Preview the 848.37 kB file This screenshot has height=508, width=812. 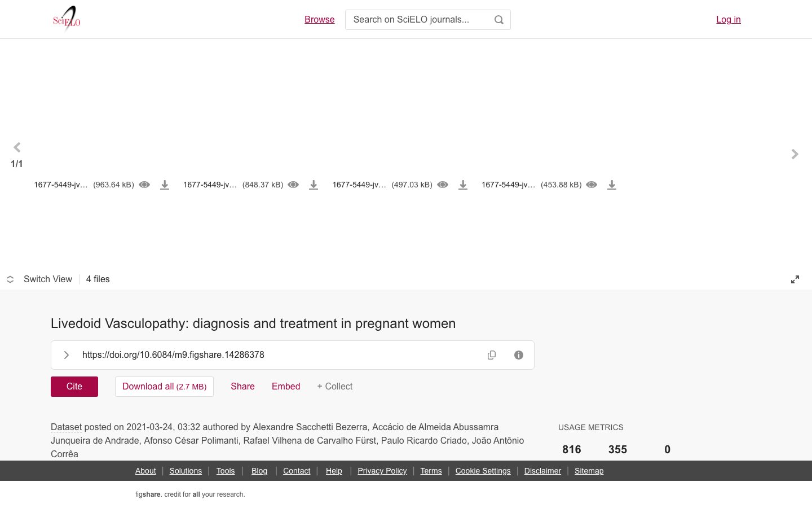click(293, 185)
